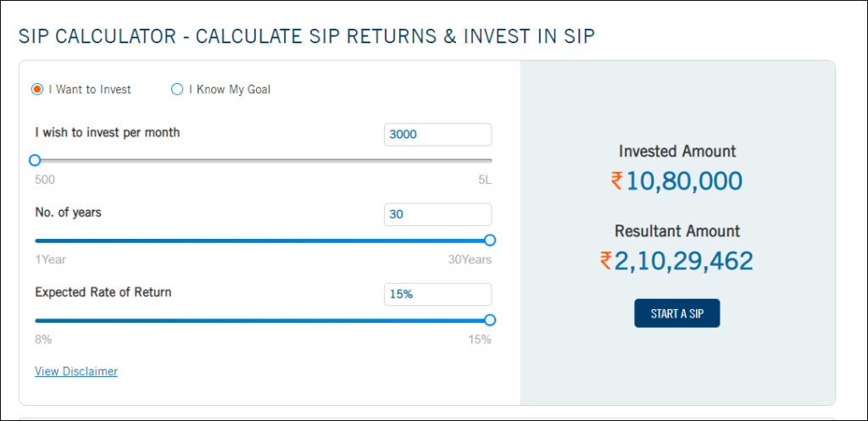Image resolution: width=868 pixels, height=421 pixels.
Task: Click the 5L maximum label under slider
Action: (x=485, y=180)
